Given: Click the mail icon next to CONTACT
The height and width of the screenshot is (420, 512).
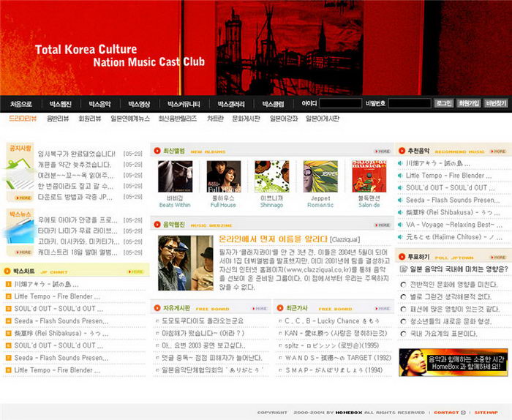Looking at the screenshot, I should [463, 413].
